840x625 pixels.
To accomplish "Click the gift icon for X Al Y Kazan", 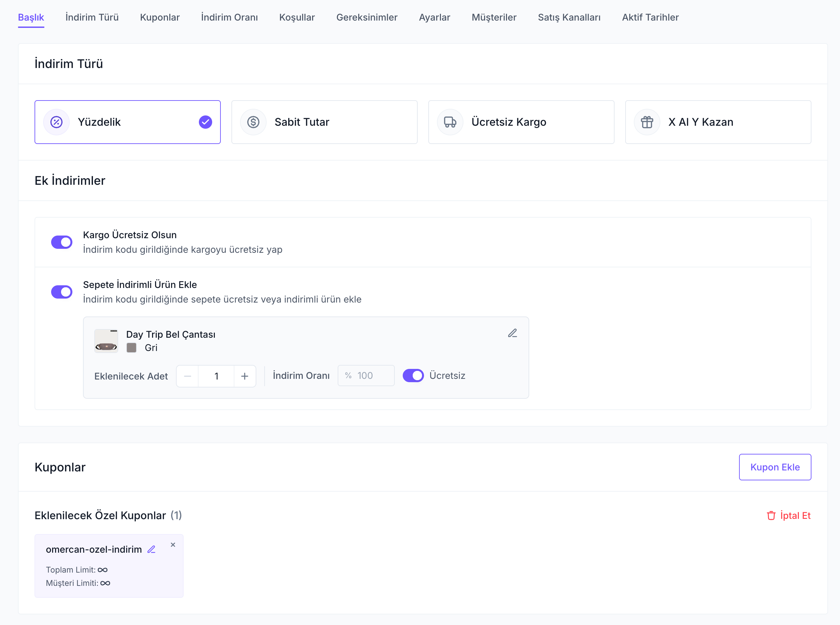I will point(647,122).
